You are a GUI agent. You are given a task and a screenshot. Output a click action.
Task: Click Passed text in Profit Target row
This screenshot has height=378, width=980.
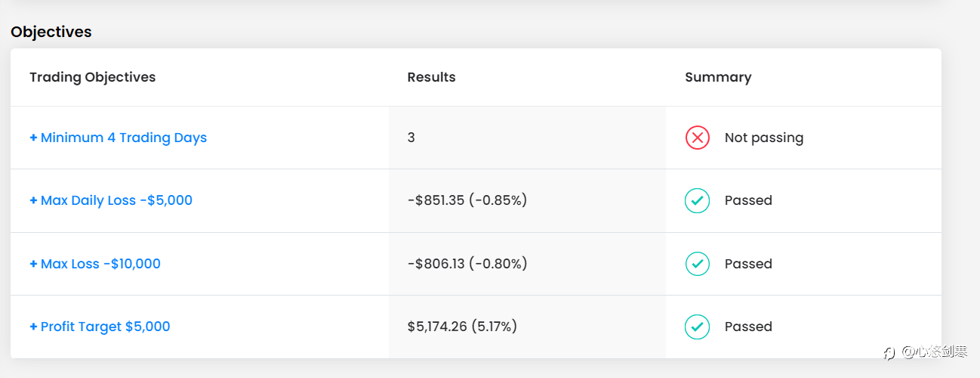click(x=748, y=327)
